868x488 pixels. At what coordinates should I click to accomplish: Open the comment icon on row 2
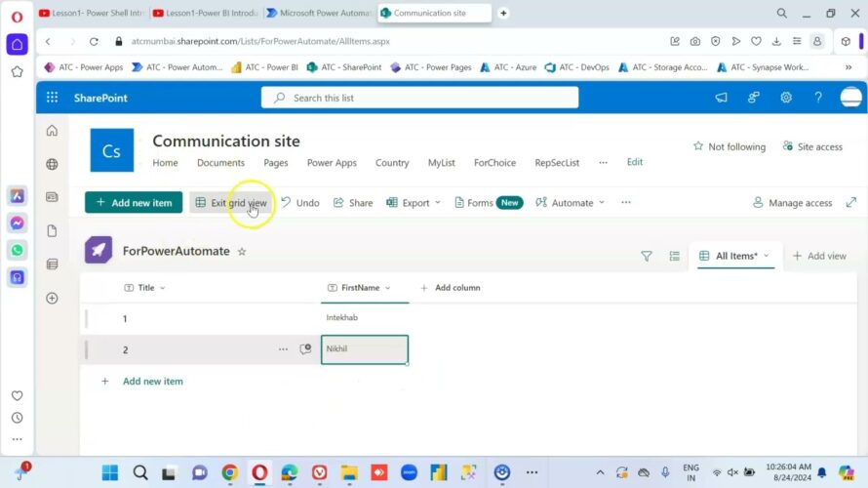click(x=305, y=349)
